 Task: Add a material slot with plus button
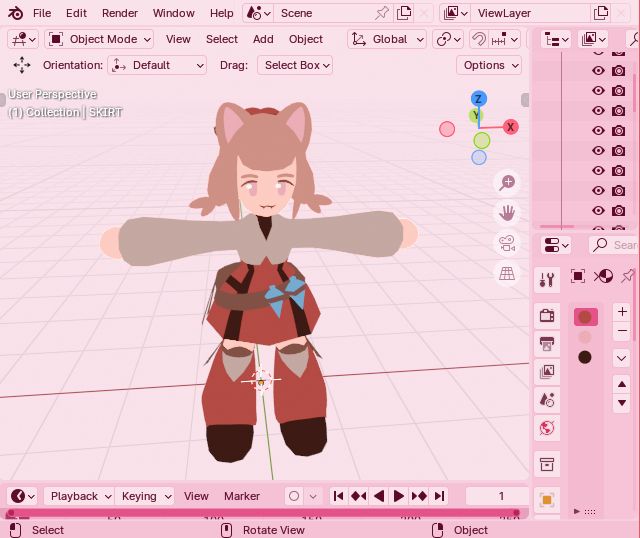622,312
